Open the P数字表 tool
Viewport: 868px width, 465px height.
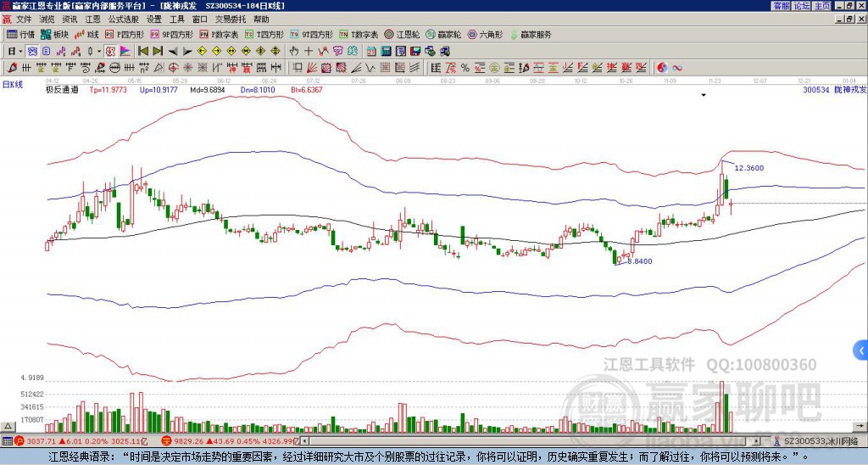220,34
